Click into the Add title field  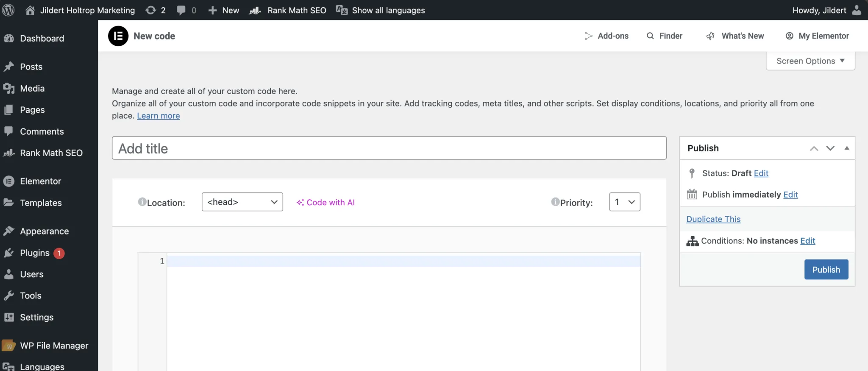(389, 148)
